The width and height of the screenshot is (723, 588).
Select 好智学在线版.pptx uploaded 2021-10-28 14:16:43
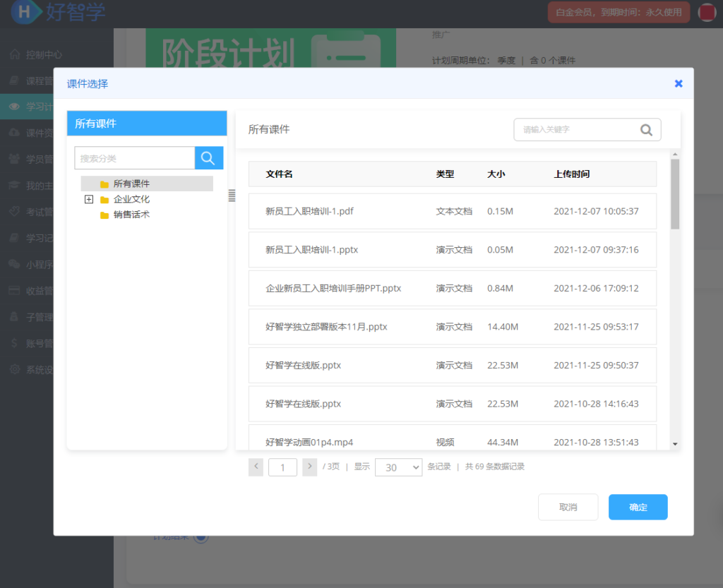click(x=453, y=404)
